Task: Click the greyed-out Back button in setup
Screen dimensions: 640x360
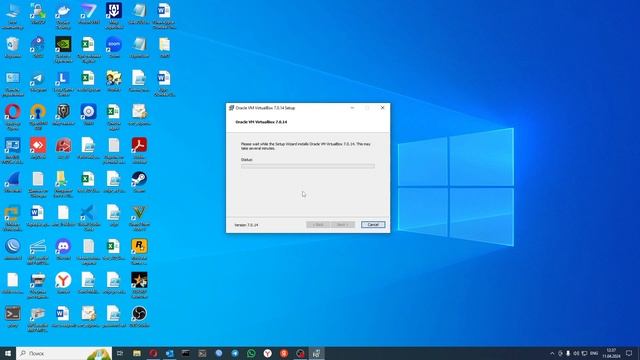Action: (x=318, y=224)
